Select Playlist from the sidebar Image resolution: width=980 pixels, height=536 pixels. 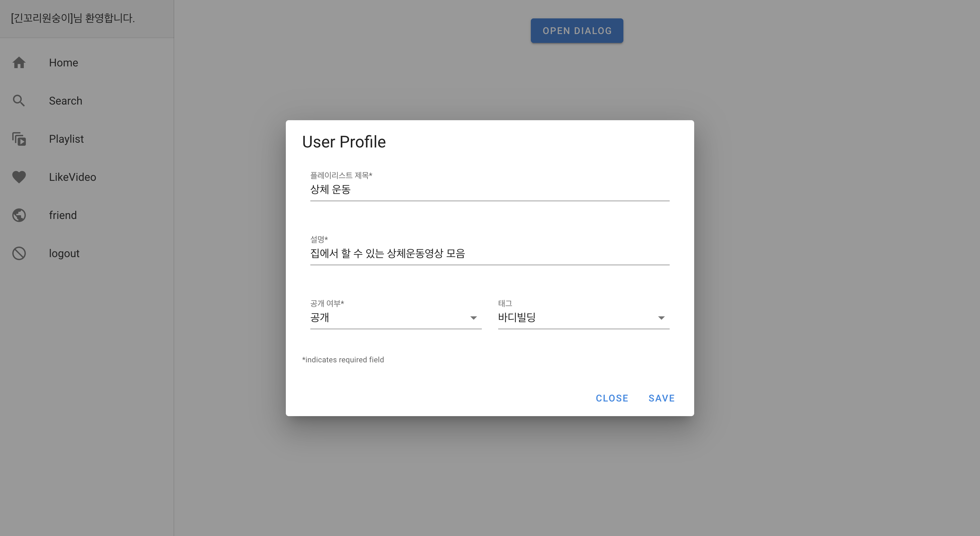point(67,139)
